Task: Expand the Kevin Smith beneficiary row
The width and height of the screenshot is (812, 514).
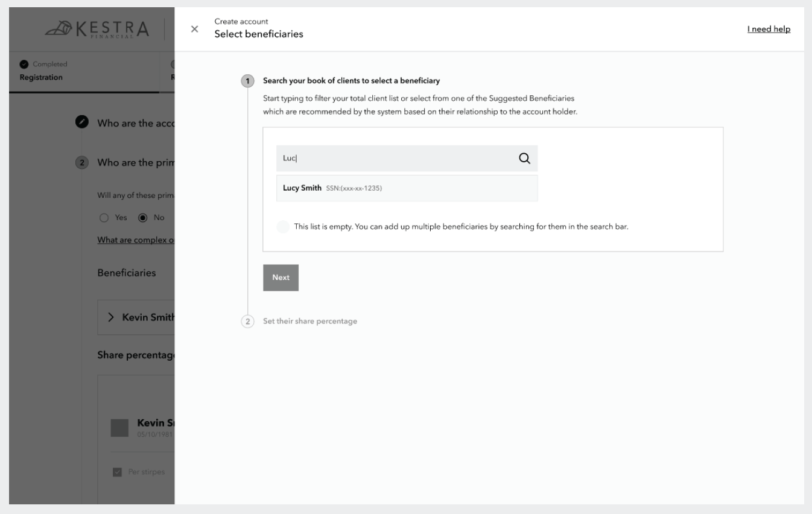Action: tap(111, 317)
